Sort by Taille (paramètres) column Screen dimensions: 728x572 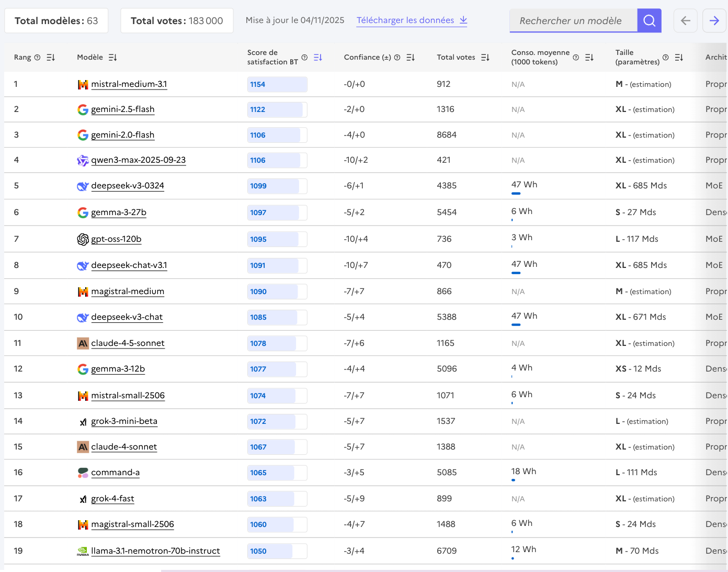[x=679, y=58]
